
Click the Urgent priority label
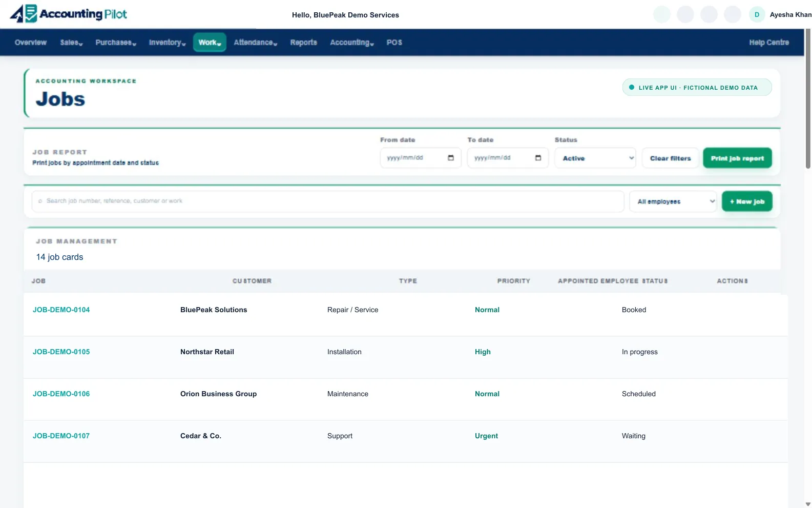click(486, 436)
